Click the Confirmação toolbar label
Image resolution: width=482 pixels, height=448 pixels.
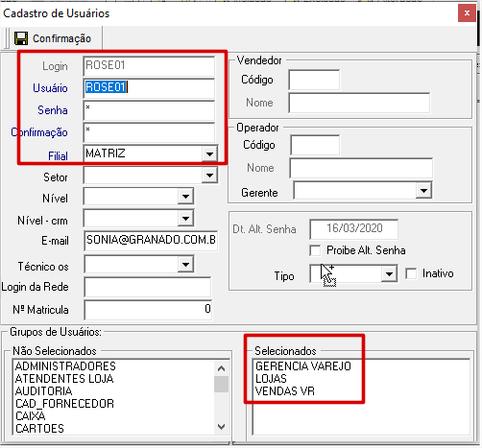coord(61,38)
